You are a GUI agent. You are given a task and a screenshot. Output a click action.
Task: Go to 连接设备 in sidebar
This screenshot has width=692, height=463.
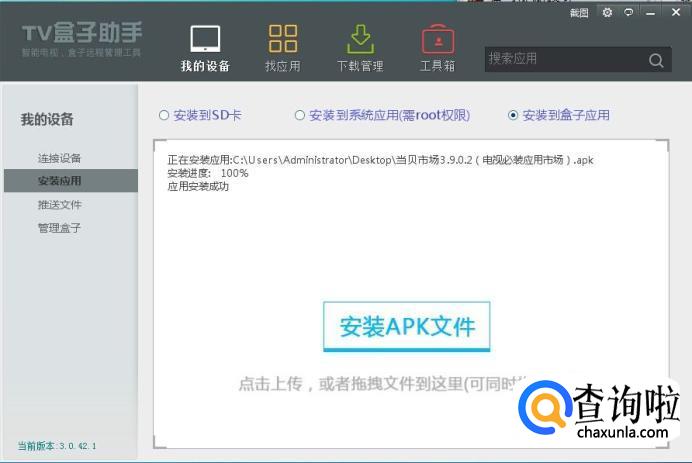(x=59, y=158)
